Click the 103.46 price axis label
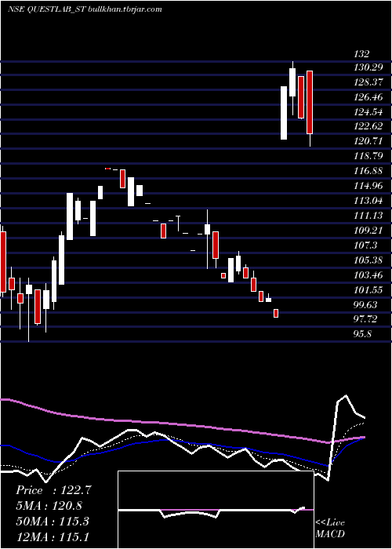392x549 pixels. point(368,275)
